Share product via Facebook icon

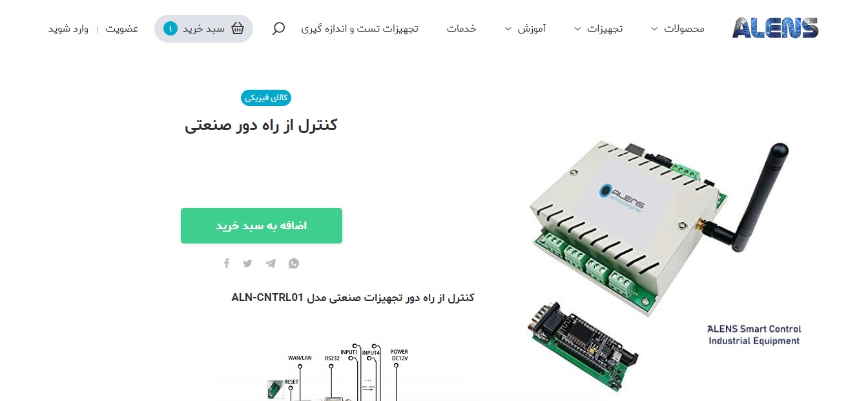227,263
